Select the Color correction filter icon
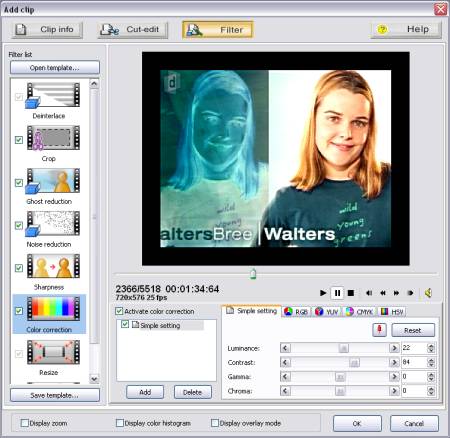450x438 pixels. 53,309
